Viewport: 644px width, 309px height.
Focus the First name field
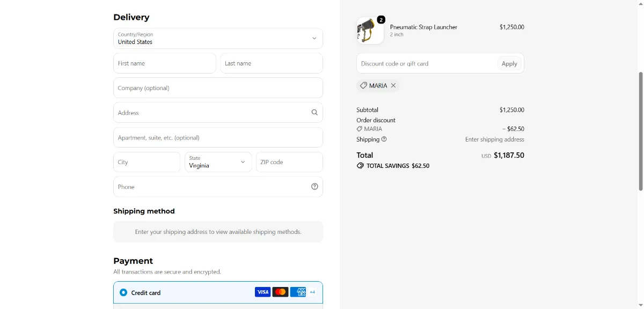[165, 63]
